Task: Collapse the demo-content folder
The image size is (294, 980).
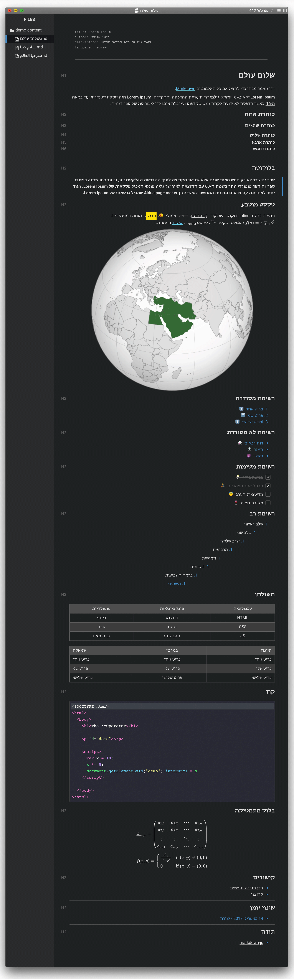Action: pyautogui.click(x=26, y=30)
